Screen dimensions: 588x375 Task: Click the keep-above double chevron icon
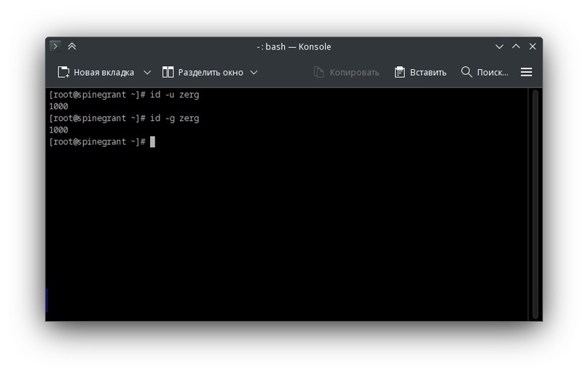tap(71, 46)
